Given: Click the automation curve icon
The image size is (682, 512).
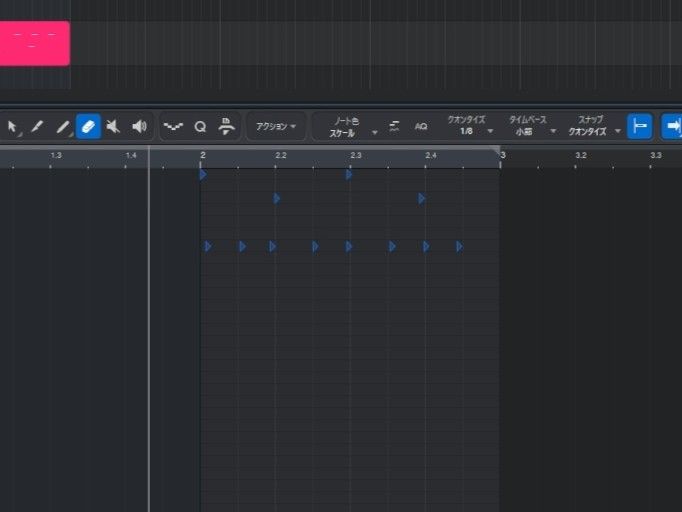Looking at the screenshot, I should [x=173, y=127].
